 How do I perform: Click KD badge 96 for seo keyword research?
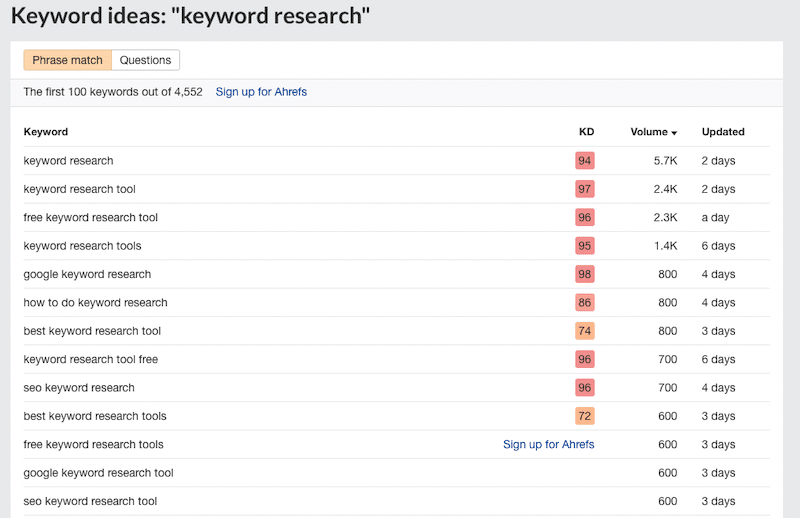click(585, 388)
